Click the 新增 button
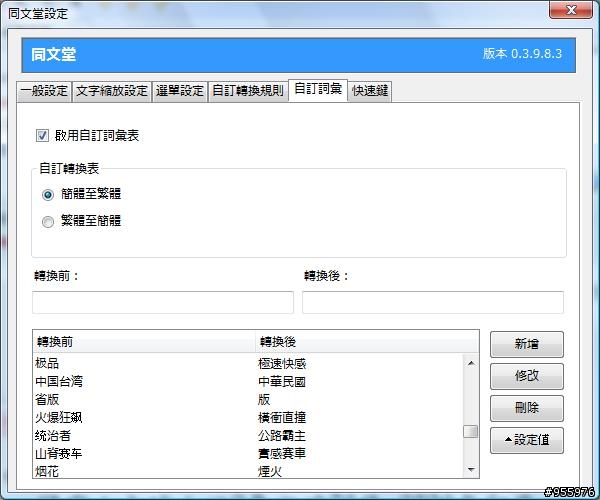The width and height of the screenshot is (600, 500). tap(527, 344)
